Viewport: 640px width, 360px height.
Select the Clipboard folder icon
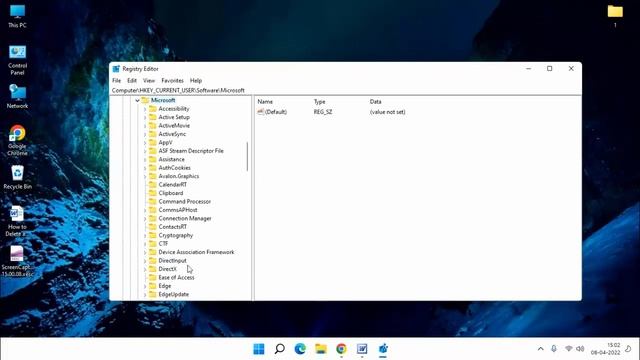[x=153, y=193]
